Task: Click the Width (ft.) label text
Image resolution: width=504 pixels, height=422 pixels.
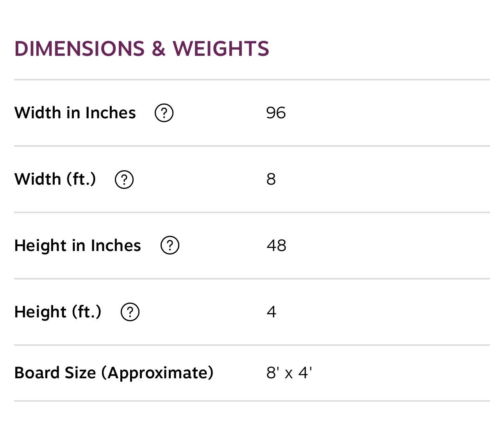Action: click(55, 179)
